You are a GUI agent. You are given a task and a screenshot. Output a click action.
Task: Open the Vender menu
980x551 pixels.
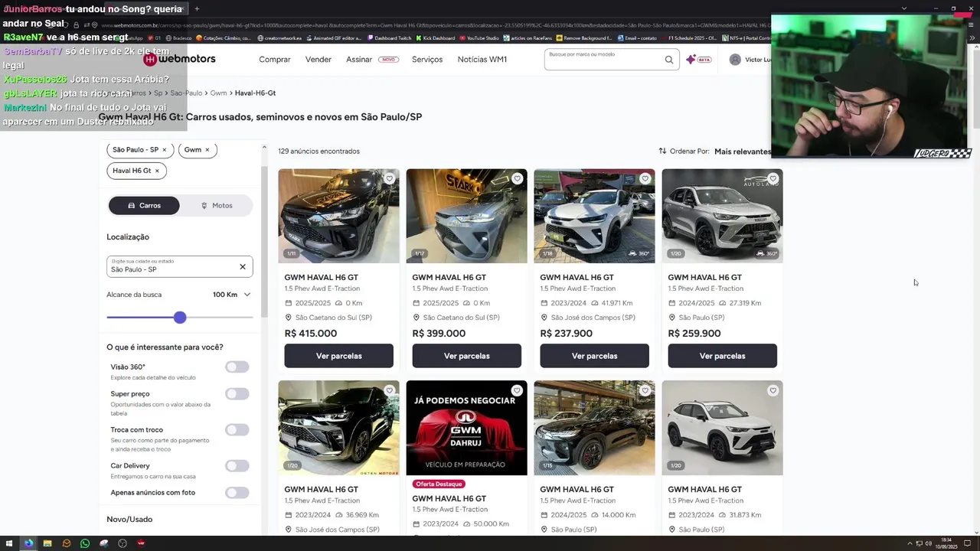point(318,60)
